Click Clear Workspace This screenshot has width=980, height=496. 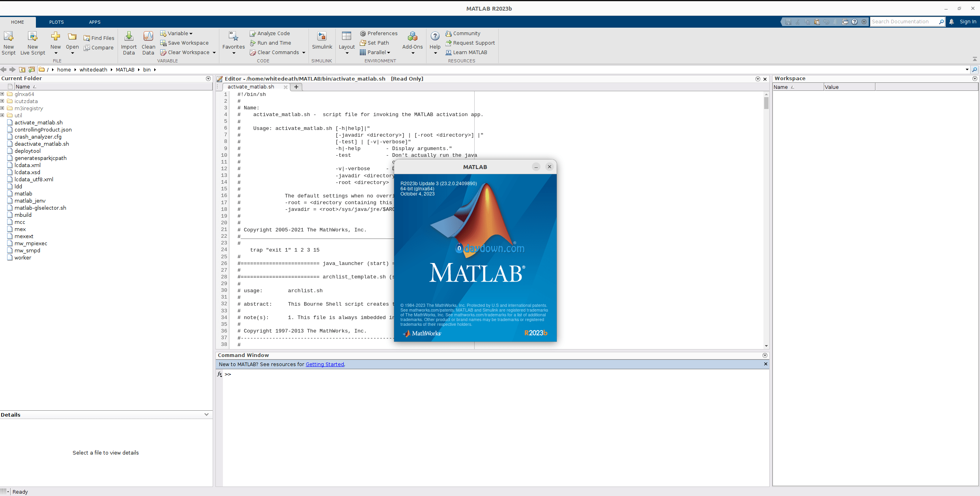[x=185, y=52]
